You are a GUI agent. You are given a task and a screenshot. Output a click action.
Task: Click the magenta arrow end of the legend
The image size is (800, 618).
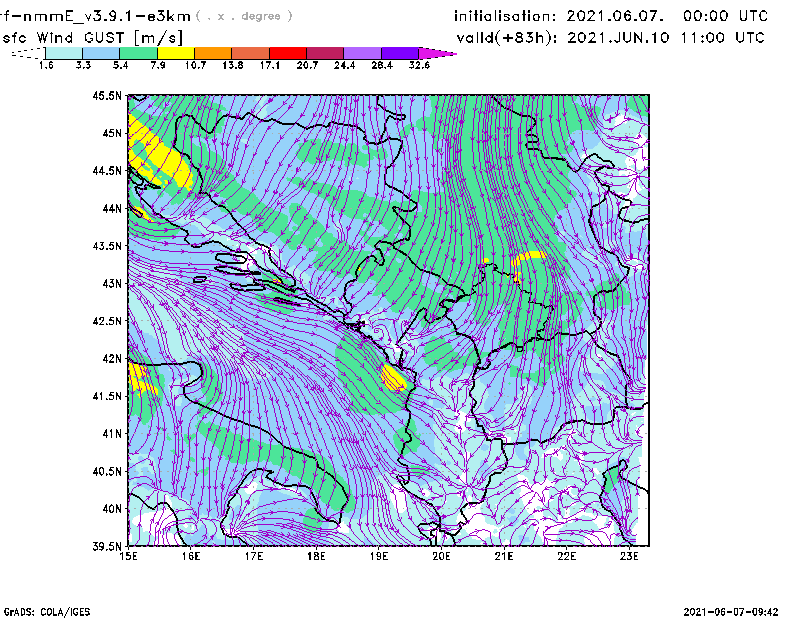[x=437, y=53]
